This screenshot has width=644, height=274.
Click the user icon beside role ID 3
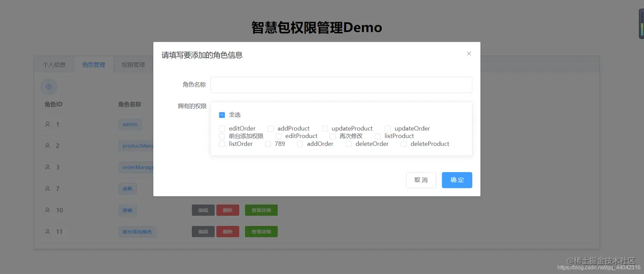pos(48,167)
